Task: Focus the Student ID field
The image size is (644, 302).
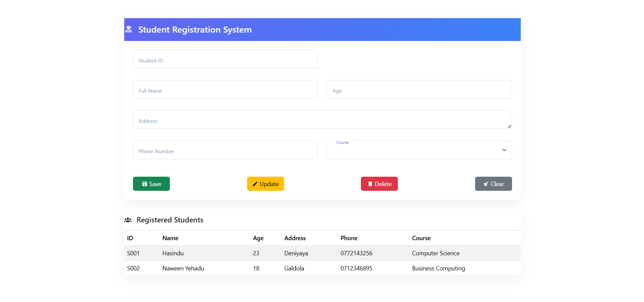Action: (225, 59)
